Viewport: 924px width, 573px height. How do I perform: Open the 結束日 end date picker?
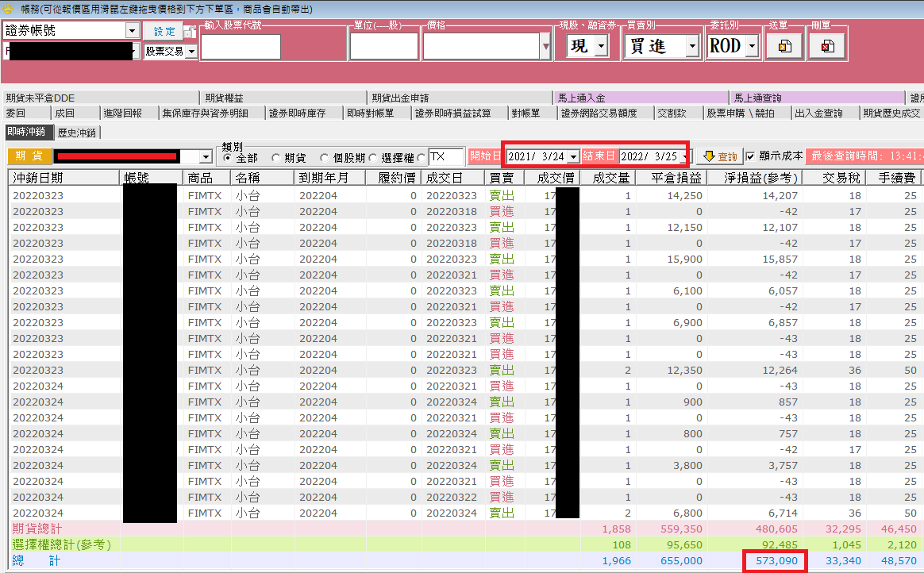coord(684,156)
